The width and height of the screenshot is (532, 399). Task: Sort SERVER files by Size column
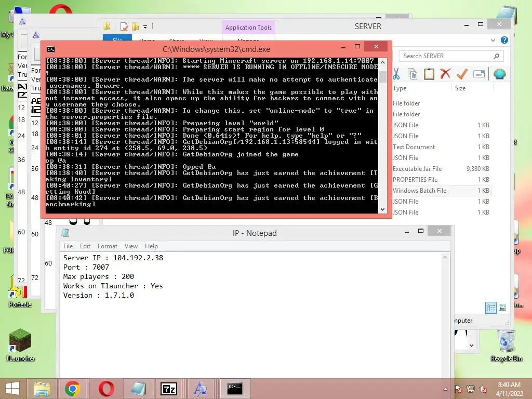point(460,88)
